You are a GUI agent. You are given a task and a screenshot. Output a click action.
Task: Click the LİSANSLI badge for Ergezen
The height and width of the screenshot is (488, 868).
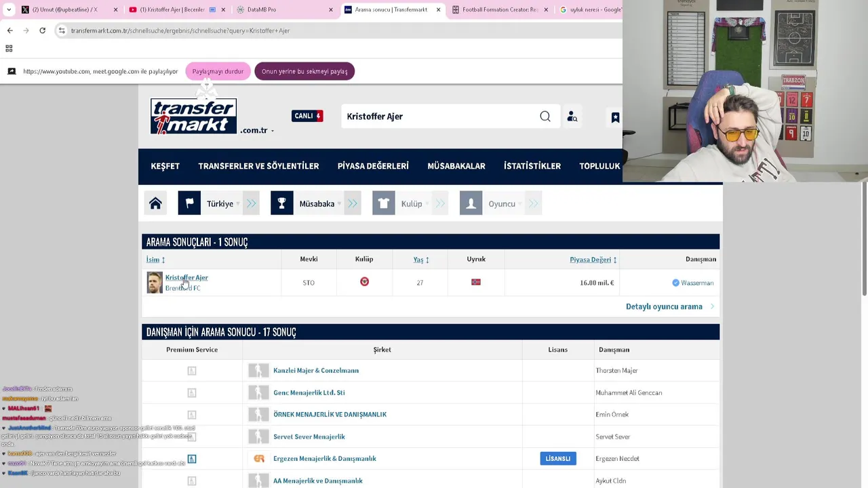[x=558, y=459]
